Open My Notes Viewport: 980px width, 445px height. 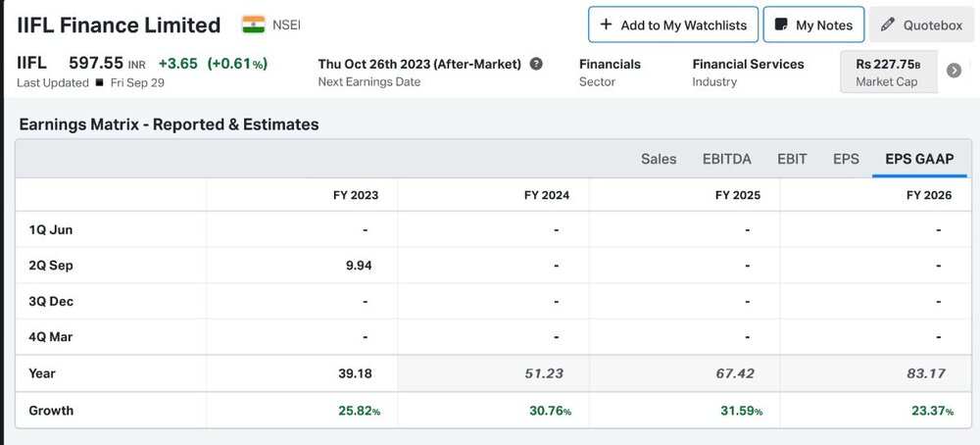click(813, 25)
